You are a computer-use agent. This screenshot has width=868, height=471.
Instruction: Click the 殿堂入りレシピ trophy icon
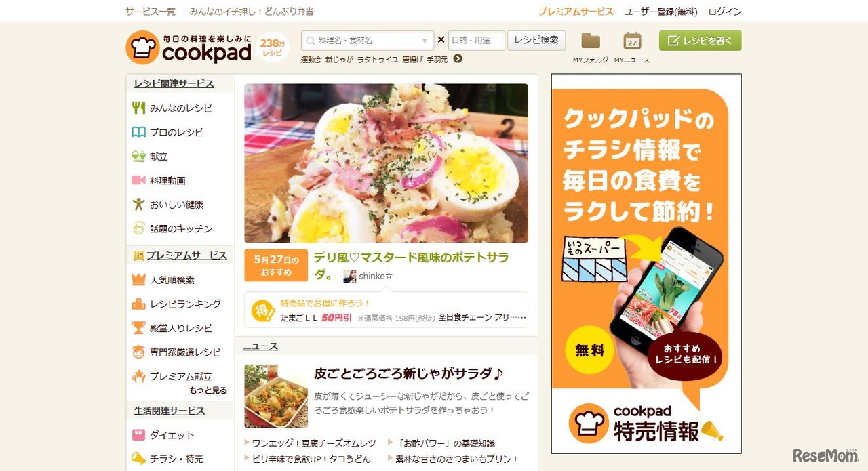coord(138,328)
